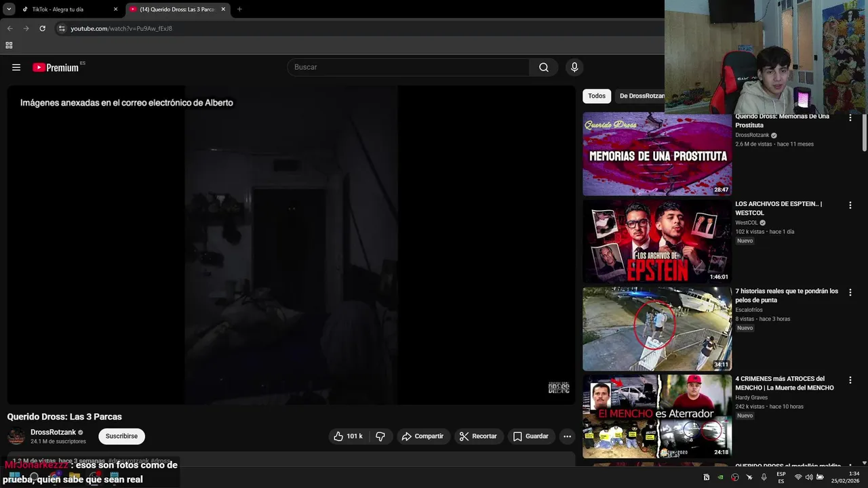
Task: Close the Querido Dross browser tab
Action: click(x=223, y=9)
